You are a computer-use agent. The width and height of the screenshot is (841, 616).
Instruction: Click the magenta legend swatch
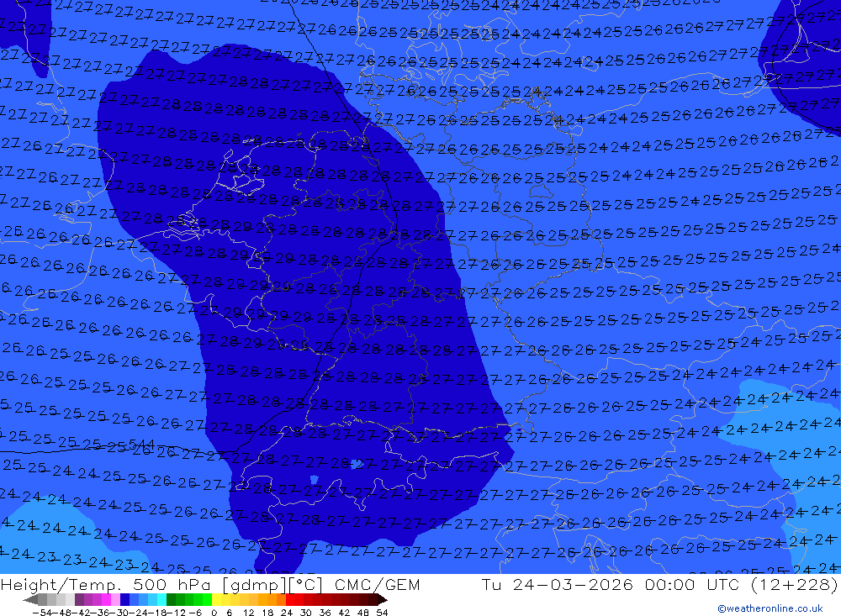coord(106,599)
